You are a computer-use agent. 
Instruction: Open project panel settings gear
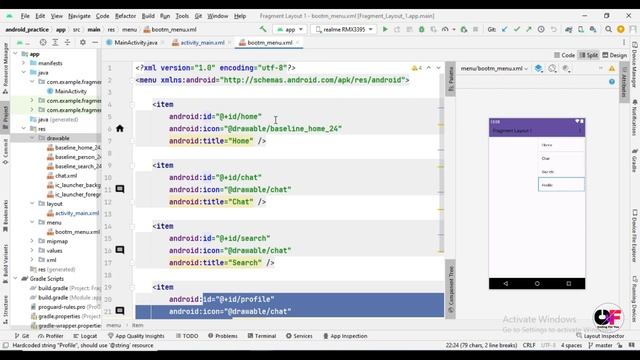(83, 42)
